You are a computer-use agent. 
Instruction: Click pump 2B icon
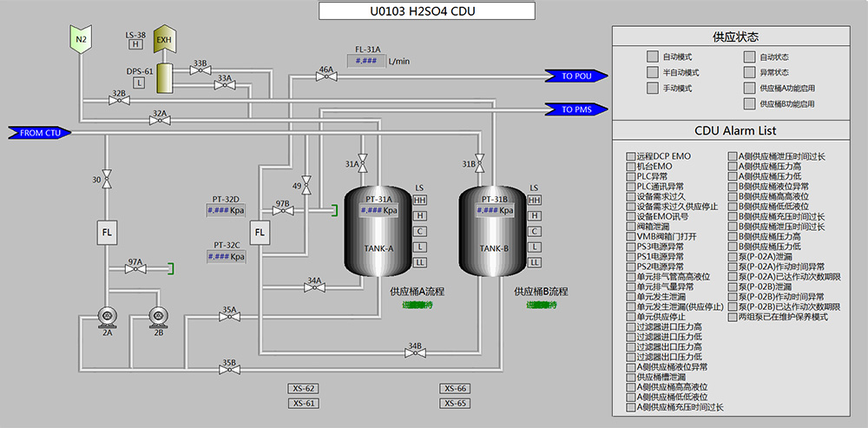click(x=157, y=316)
